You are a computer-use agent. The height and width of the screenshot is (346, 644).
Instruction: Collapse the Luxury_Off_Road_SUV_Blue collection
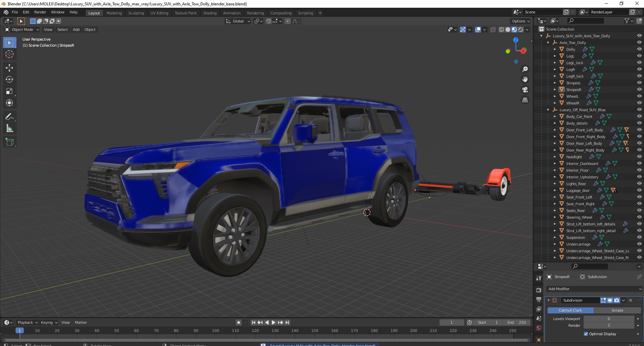pos(548,110)
